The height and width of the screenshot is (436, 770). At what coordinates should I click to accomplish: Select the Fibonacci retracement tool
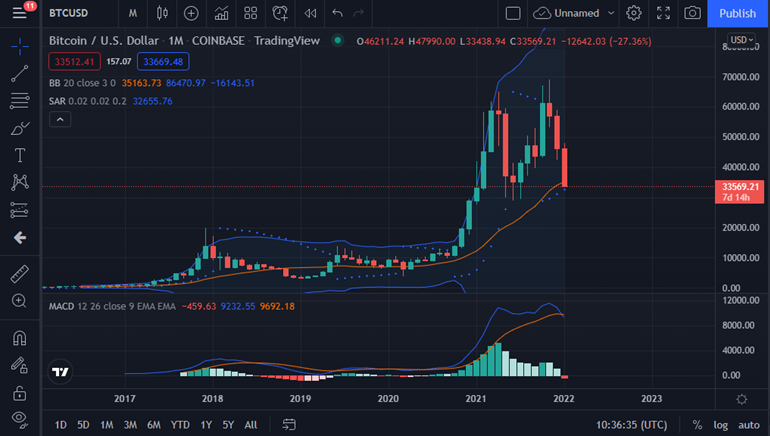coord(20,101)
